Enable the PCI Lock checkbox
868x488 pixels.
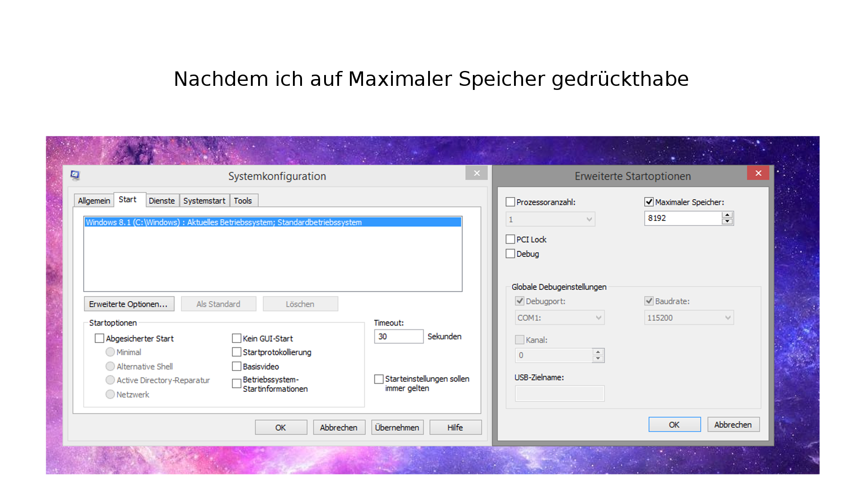point(510,239)
